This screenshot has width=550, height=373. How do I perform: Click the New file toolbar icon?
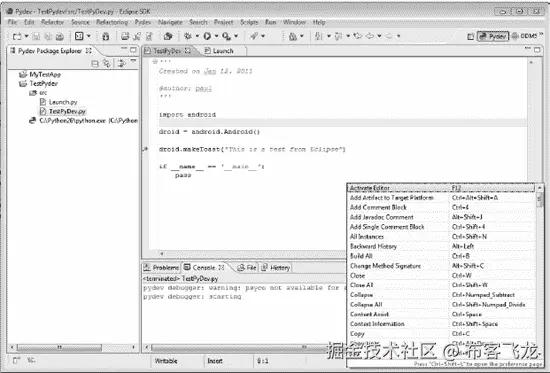tap(17, 36)
